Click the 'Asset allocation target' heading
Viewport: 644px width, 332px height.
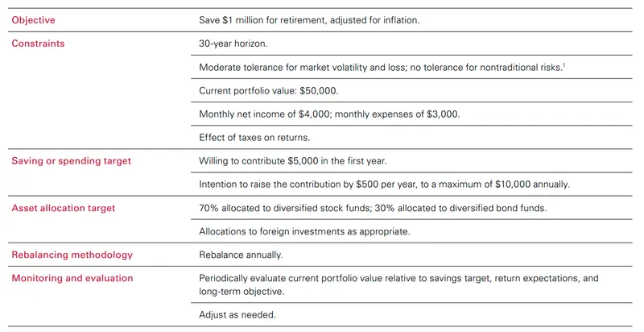point(64,208)
